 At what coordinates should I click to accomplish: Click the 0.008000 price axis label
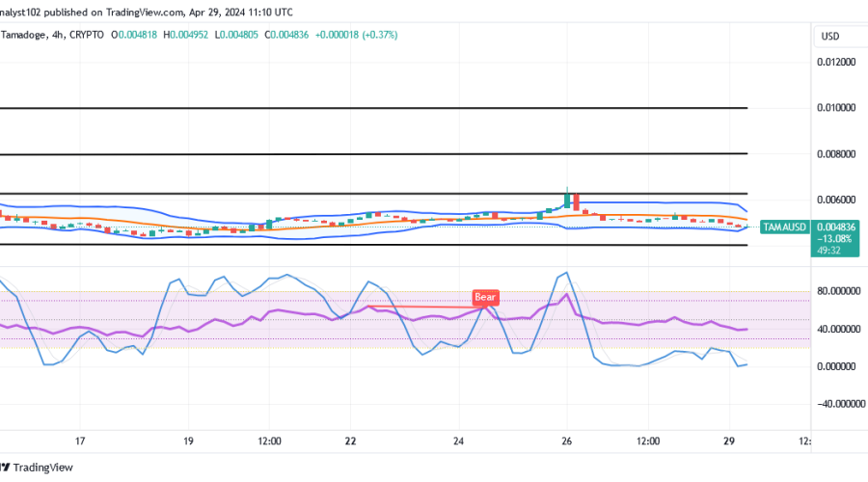tap(836, 154)
